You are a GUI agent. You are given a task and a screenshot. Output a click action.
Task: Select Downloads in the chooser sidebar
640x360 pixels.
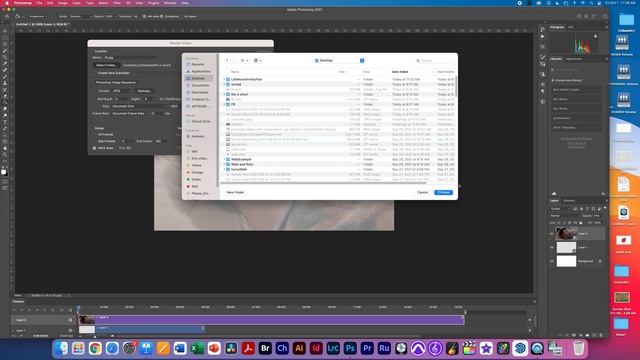tap(200, 92)
